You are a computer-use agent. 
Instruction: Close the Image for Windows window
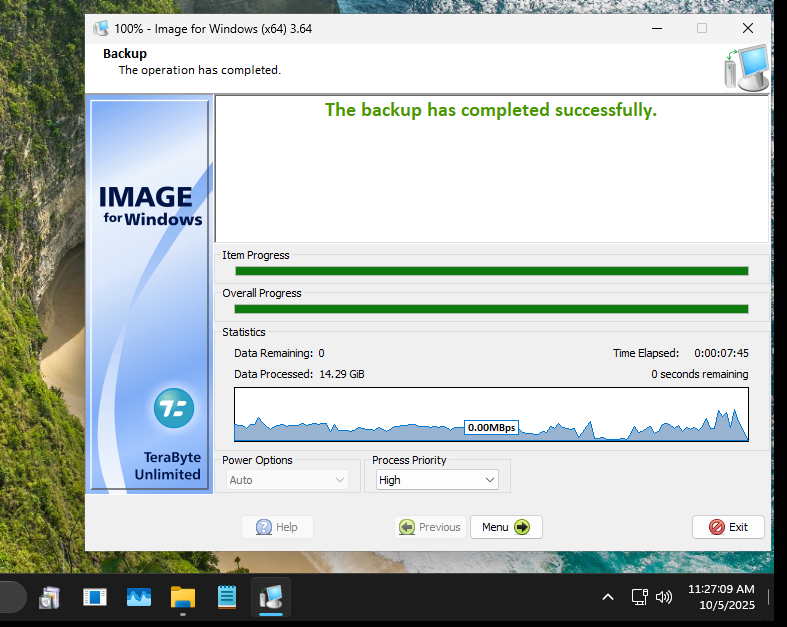click(x=748, y=28)
